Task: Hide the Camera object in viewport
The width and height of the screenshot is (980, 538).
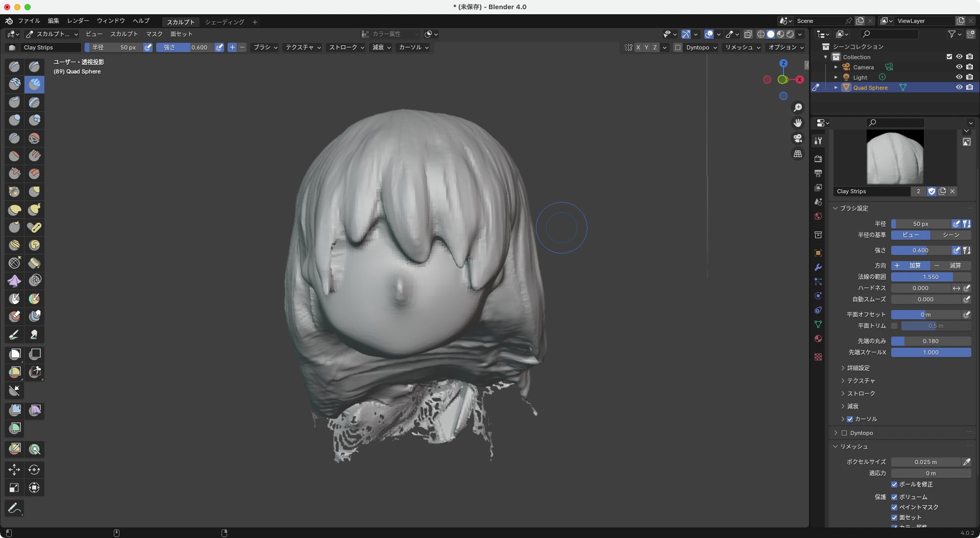Action: tap(959, 67)
